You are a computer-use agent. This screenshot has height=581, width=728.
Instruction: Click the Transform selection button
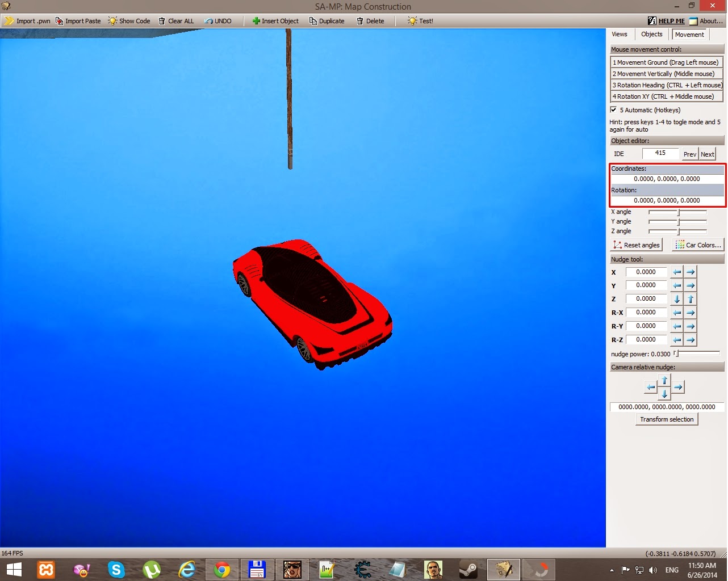click(x=667, y=419)
